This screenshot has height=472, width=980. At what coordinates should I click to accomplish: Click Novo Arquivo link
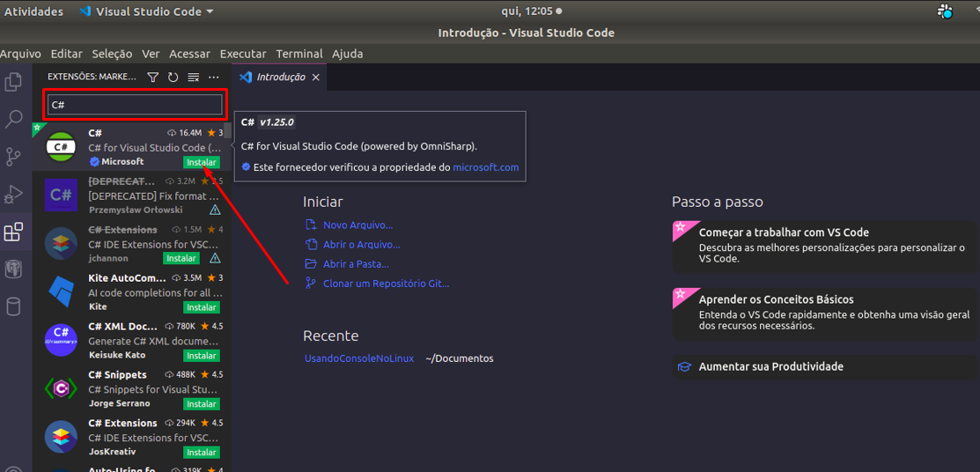(x=357, y=225)
